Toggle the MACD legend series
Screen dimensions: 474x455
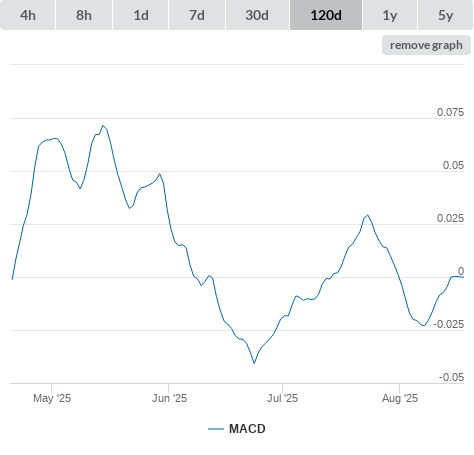pyautogui.click(x=247, y=429)
